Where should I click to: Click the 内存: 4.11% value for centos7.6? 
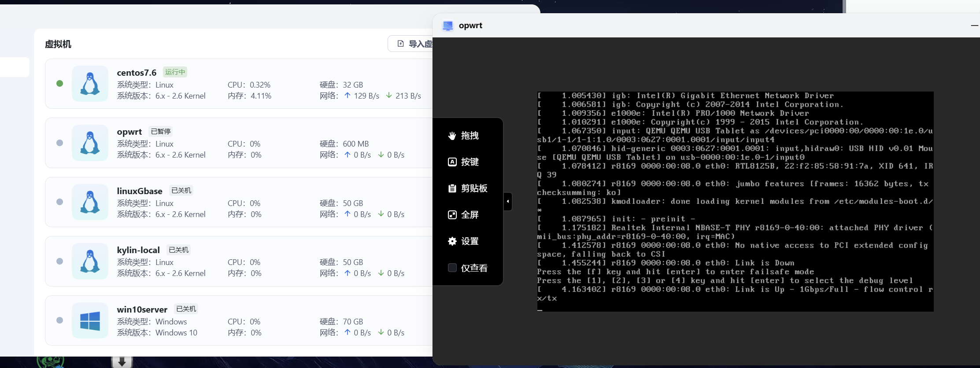[250, 96]
